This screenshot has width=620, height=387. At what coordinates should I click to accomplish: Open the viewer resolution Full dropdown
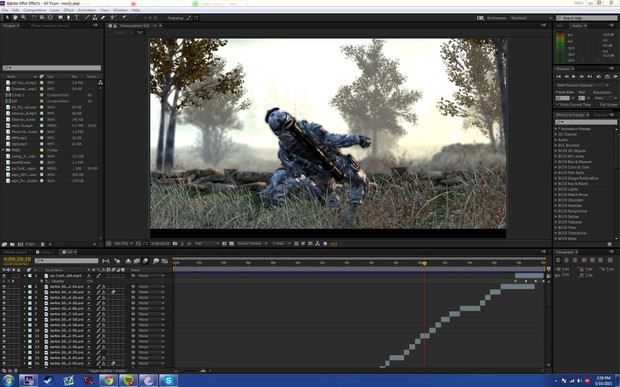[x=206, y=244]
